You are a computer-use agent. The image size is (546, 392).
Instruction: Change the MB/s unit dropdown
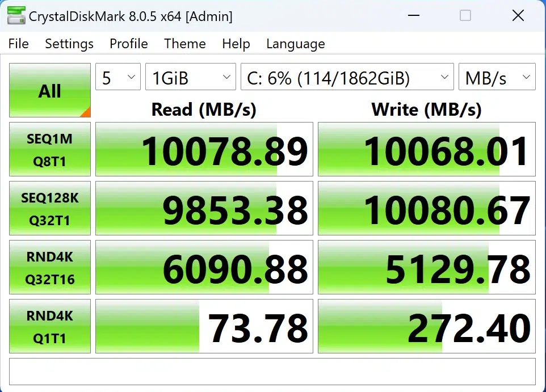(x=497, y=77)
